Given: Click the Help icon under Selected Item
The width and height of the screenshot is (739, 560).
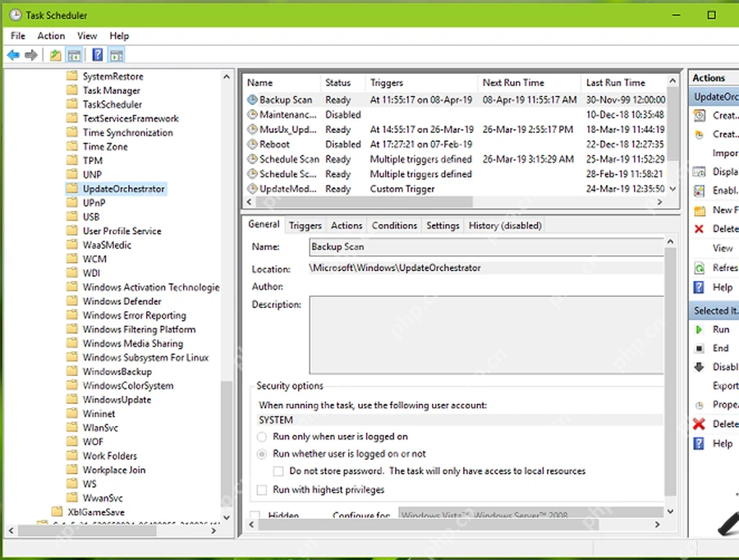Looking at the screenshot, I should click(699, 443).
